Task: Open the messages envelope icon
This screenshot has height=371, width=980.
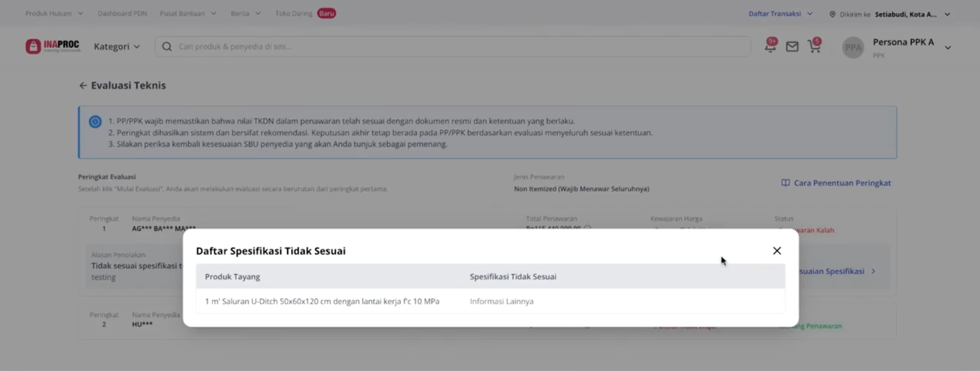Action: coord(792,47)
